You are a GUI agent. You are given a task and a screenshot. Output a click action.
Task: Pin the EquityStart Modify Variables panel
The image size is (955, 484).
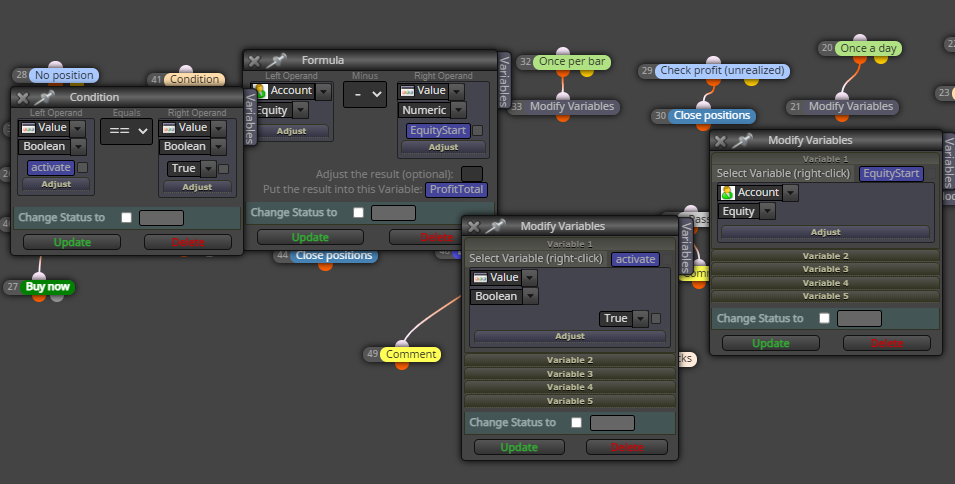[742, 140]
